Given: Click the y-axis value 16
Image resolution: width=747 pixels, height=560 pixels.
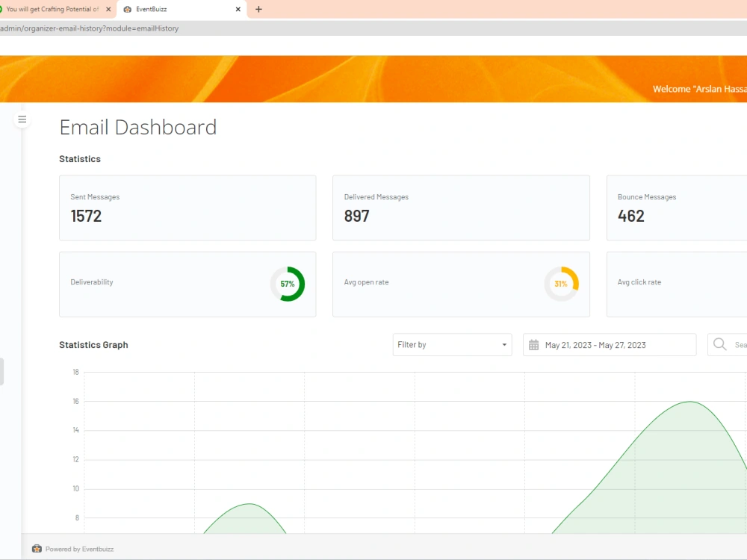Looking at the screenshot, I should 75,401.
